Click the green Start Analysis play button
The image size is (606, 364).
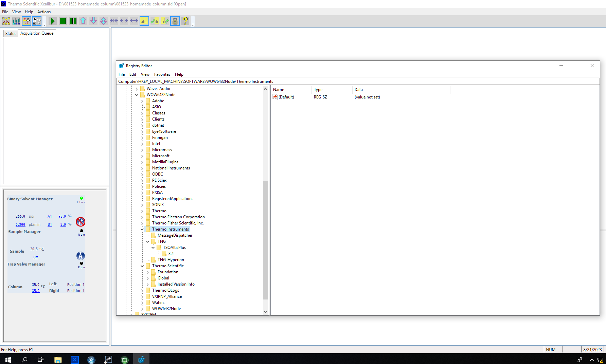coord(53,21)
